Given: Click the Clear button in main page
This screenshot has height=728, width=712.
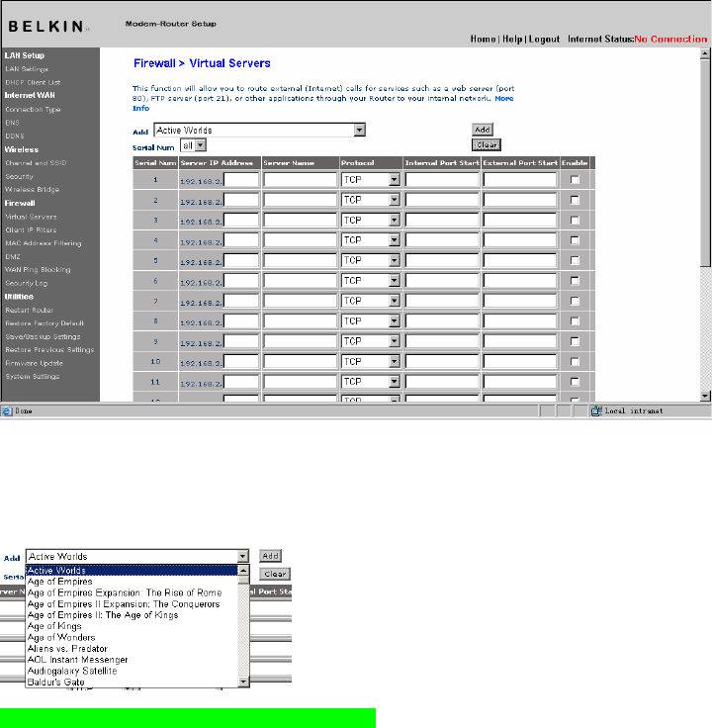Looking at the screenshot, I should click(x=487, y=144).
